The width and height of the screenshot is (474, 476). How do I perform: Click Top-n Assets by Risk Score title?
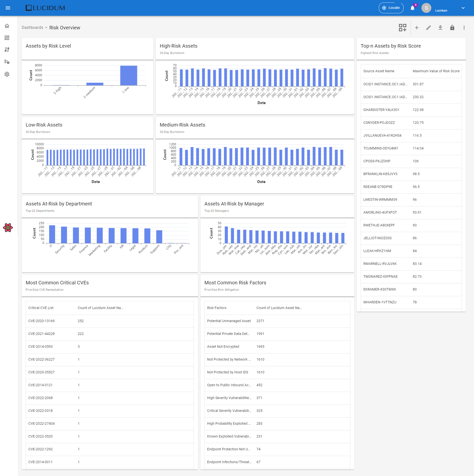pyautogui.click(x=391, y=46)
